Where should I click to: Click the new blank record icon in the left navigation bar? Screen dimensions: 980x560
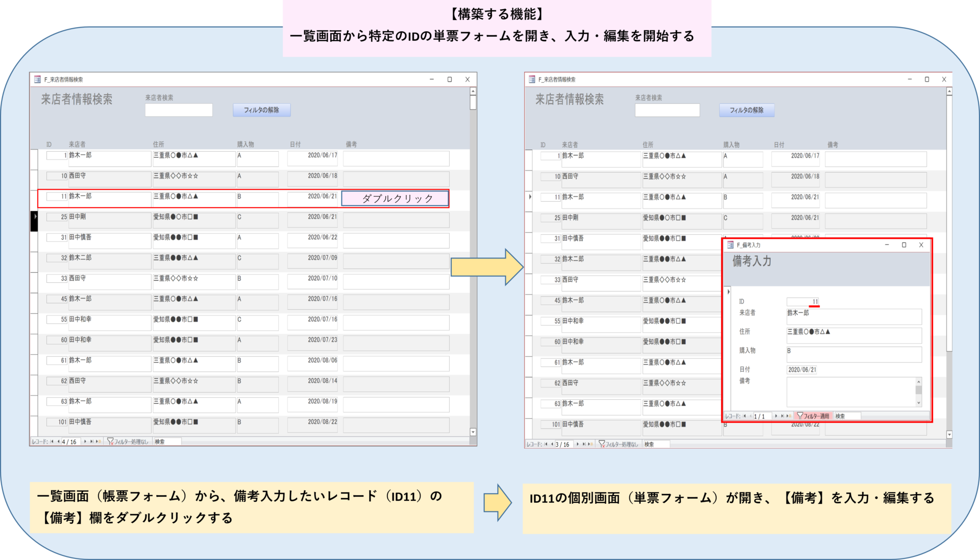(97, 442)
